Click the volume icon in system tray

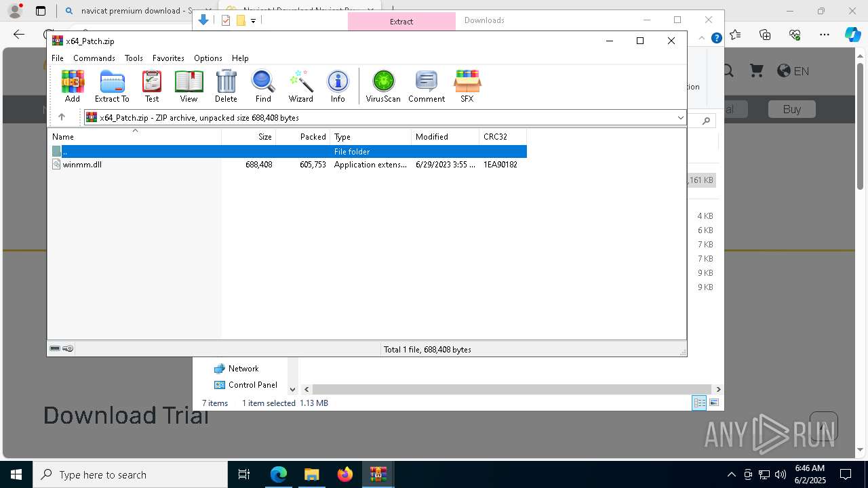pyautogui.click(x=781, y=474)
